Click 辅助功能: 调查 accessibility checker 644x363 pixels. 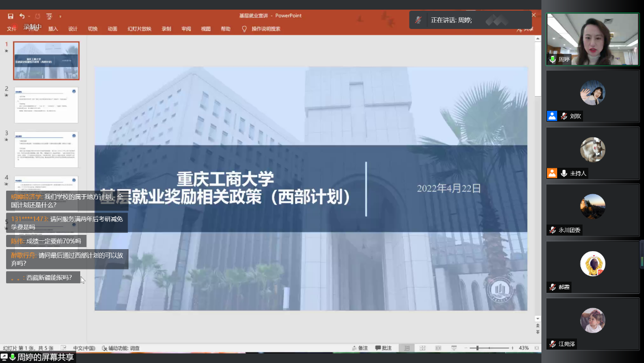coord(121,348)
